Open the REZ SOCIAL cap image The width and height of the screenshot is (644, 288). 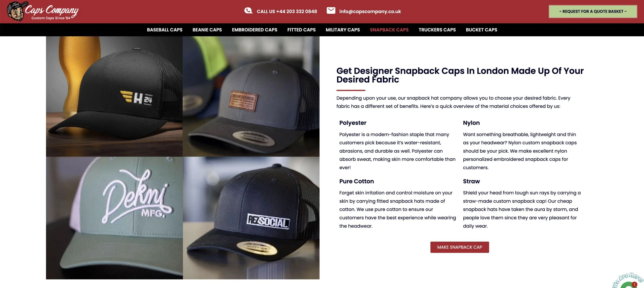[x=251, y=218]
